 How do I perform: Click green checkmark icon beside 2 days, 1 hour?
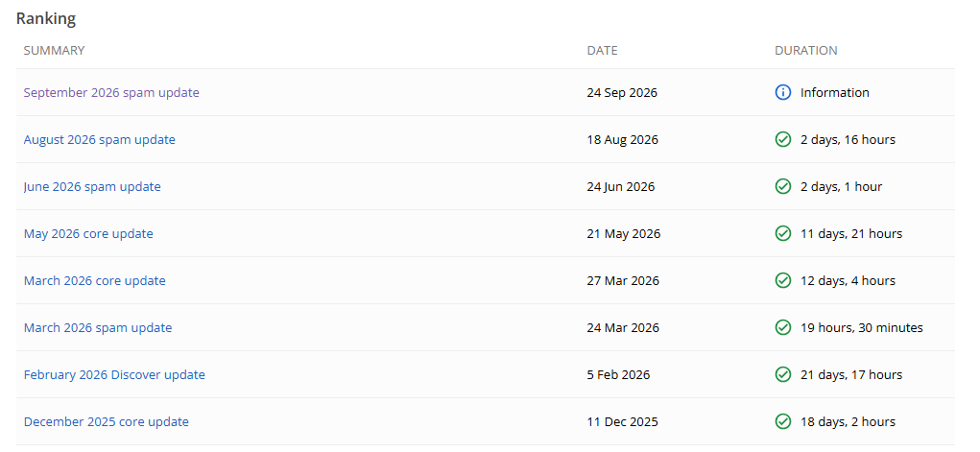[782, 186]
